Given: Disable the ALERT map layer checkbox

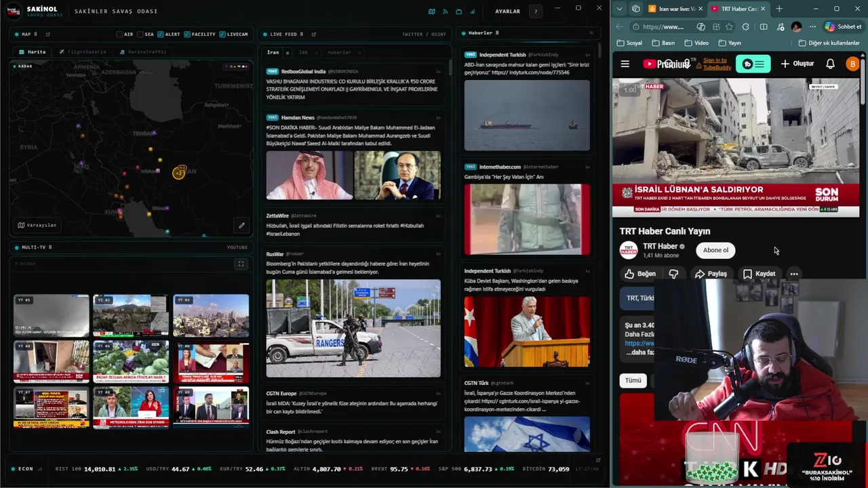Looking at the screenshot, I should pos(161,34).
